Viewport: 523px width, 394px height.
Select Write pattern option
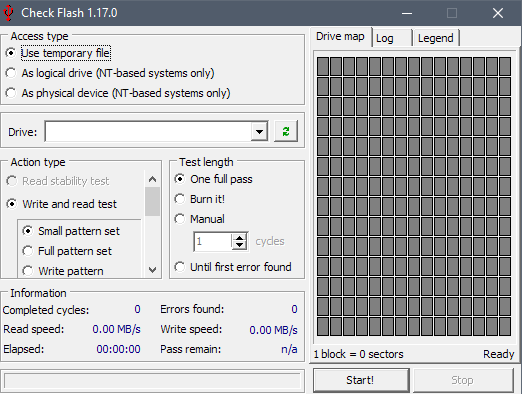pos(63,271)
